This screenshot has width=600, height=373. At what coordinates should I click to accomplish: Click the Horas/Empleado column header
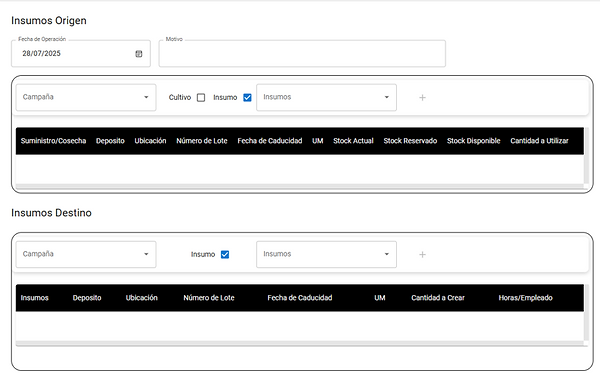coord(525,298)
